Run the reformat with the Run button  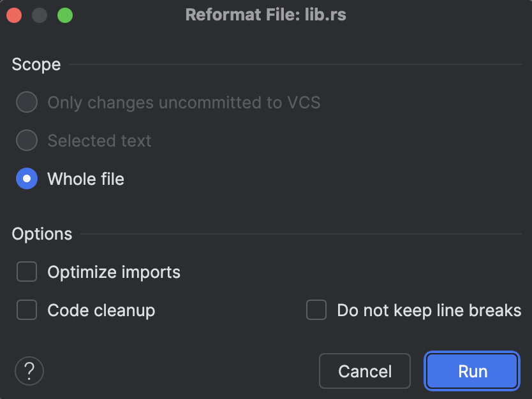pyautogui.click(x=472, y=371)
